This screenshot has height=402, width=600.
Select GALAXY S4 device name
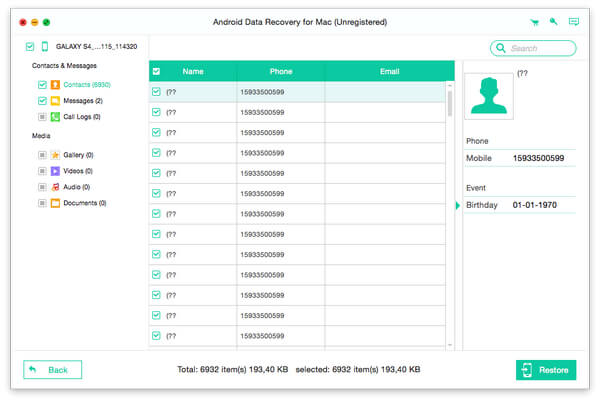tap(96, 46)
